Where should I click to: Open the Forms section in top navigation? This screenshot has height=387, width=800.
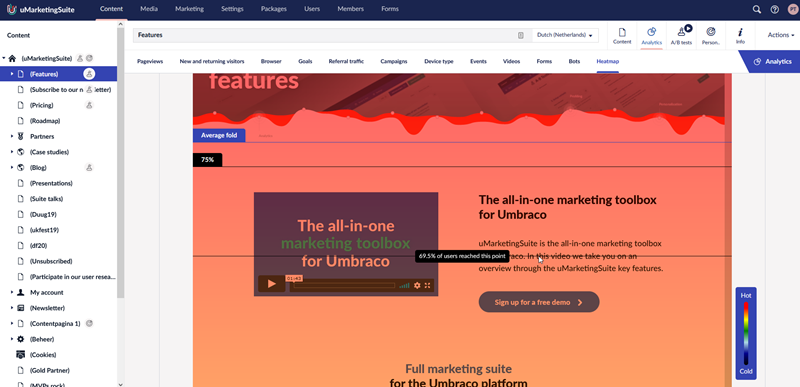coord(390,9)
